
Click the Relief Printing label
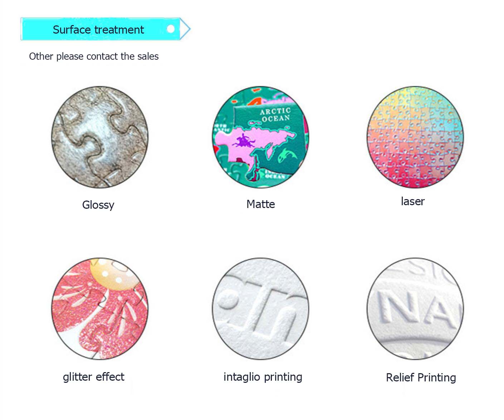coord(421,377)
